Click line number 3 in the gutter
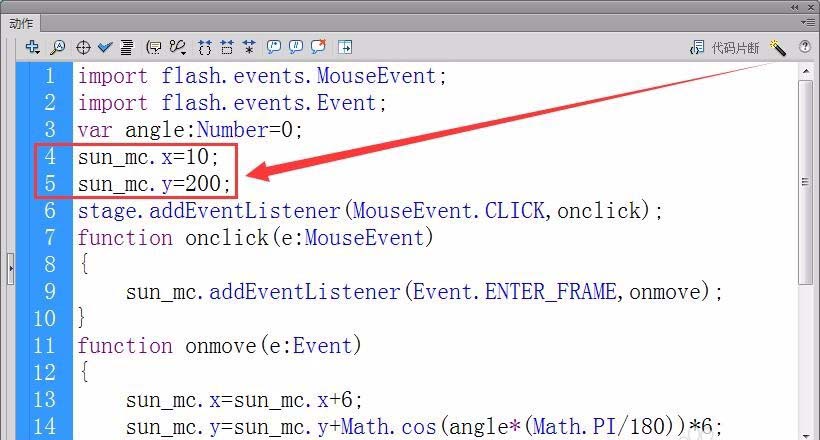This screenshot has height=440, width=820. coord(50,130)
